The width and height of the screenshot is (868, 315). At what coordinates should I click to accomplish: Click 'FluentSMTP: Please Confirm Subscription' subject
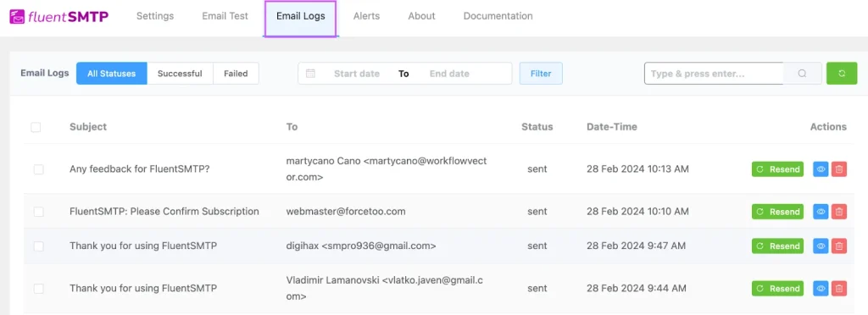pyautogui.click(x=164, y=211)
